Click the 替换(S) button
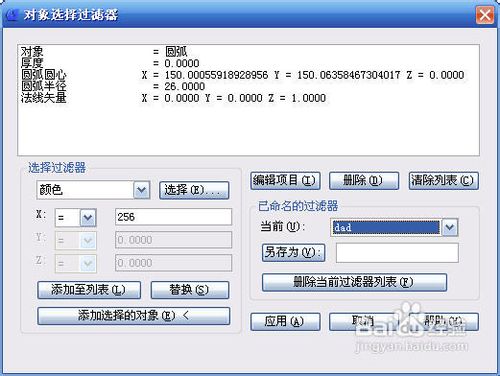Screen dimensions: 500x376 click(190, 290)
